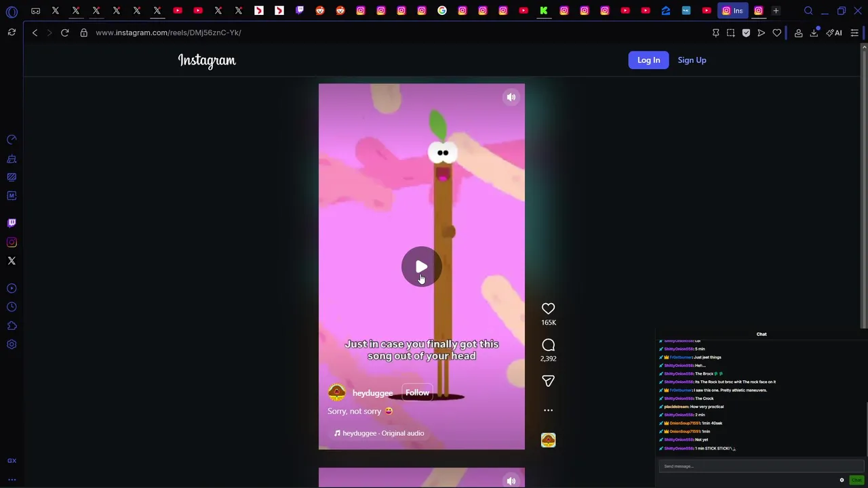Open the browser profile account icon
Viewport: 868px width, 488px height.
coord(799,33)
